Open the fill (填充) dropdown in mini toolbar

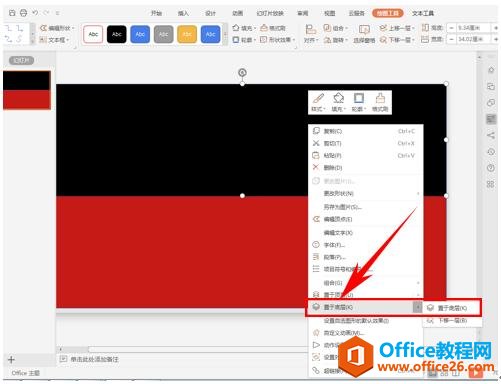click(338, 102)
